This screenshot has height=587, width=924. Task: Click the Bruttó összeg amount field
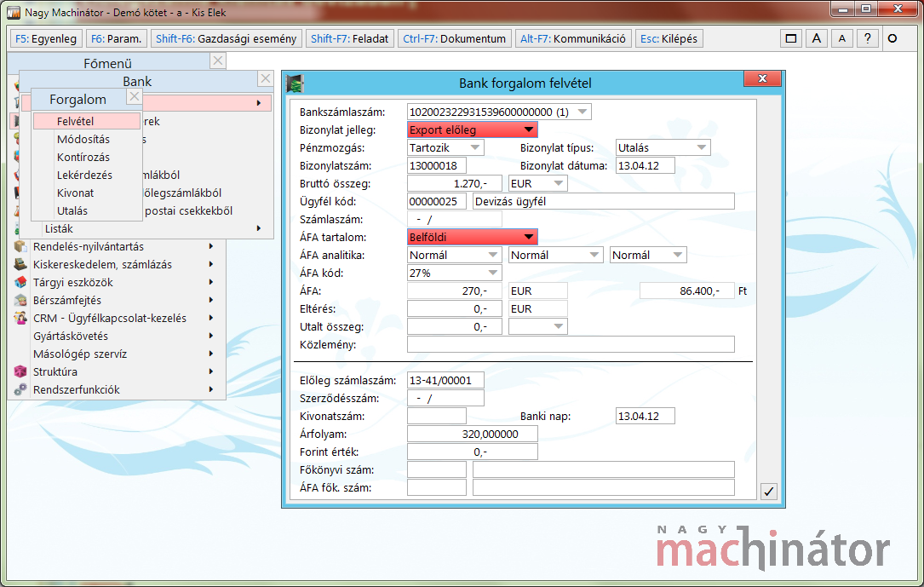tap(455, 183)
